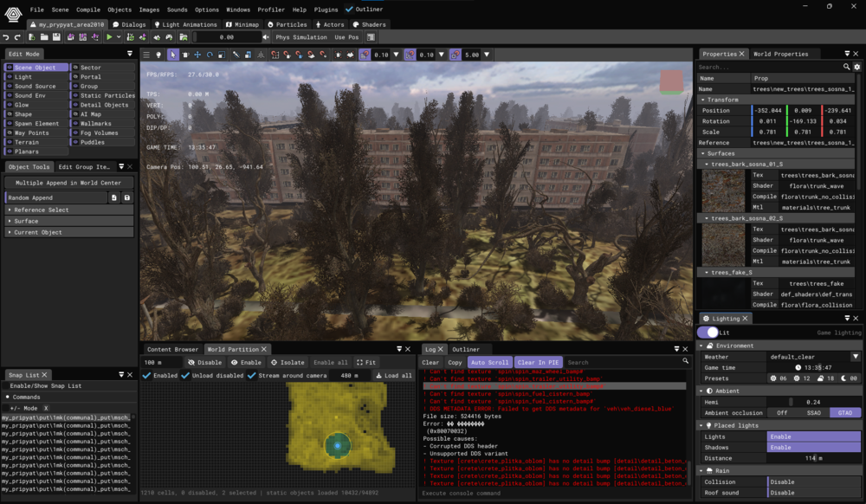
Task: Expand the Reference Select section
Action: pyautogui.click(x=69, y=210)
